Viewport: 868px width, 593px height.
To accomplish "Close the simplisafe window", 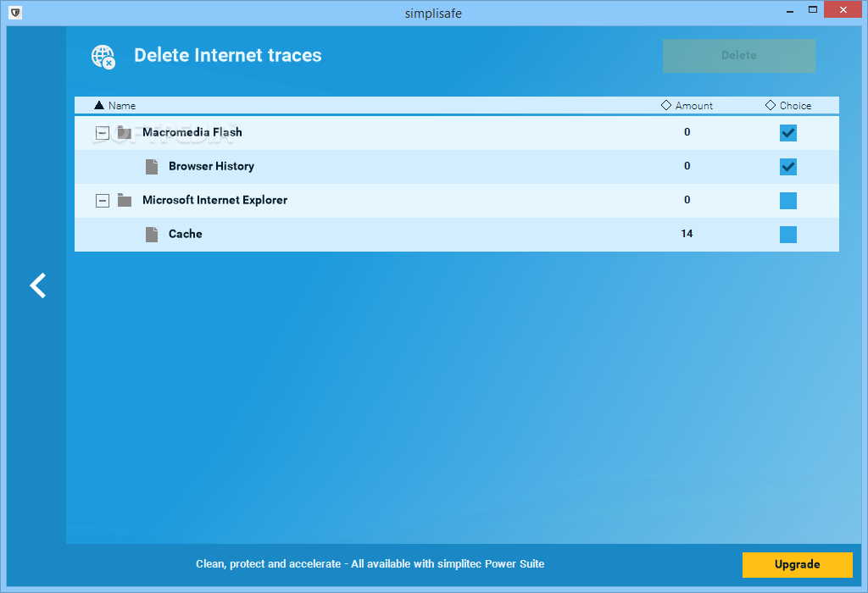I will pyautogui.click(x=843, y=9).
